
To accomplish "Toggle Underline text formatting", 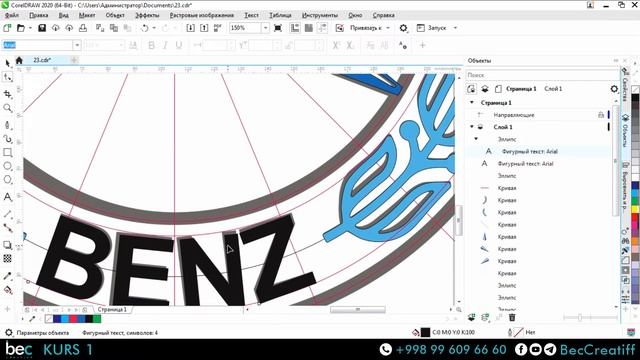I will coord(179,45).
